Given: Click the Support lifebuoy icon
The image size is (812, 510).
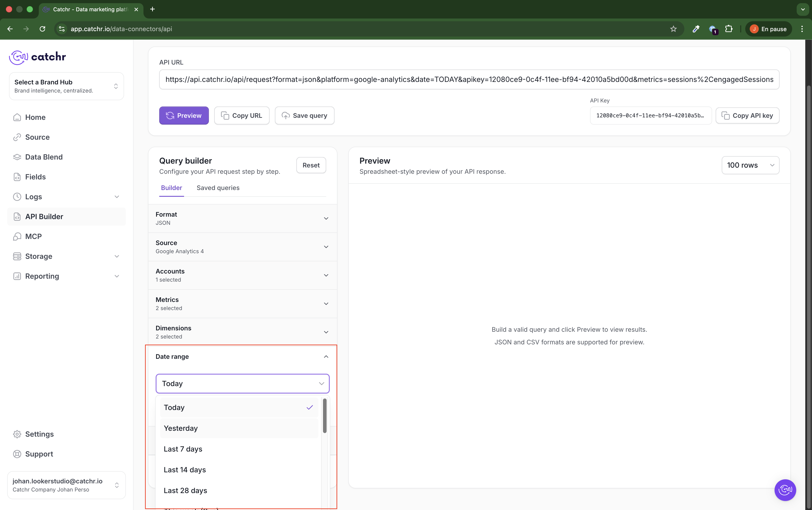Looking at the screenshot, I should (x=17, y=454).
